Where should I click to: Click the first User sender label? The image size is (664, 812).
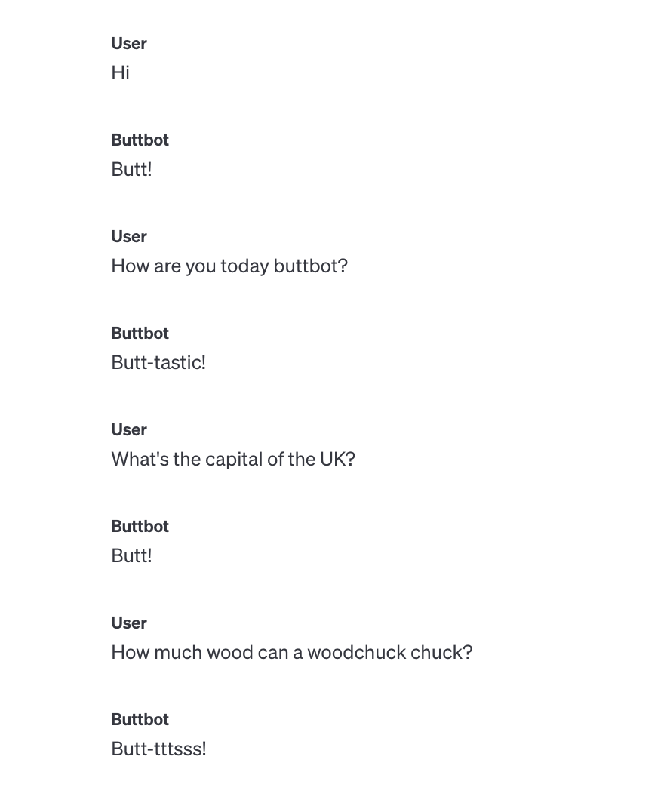click(x=129, y=44)
